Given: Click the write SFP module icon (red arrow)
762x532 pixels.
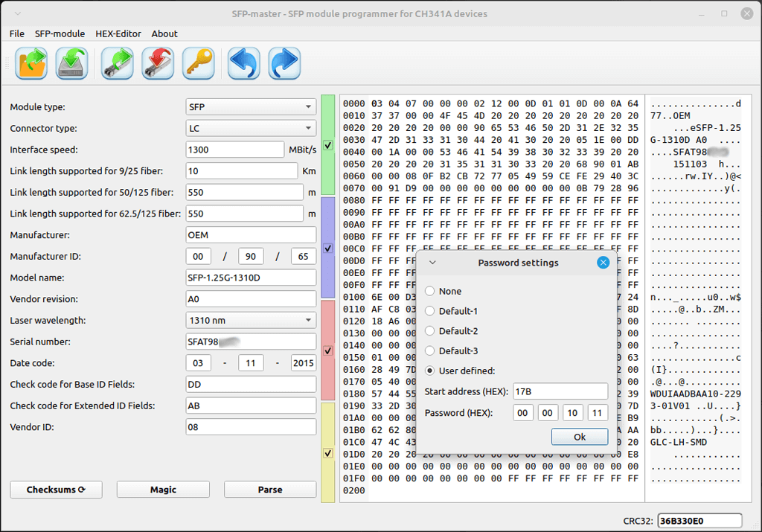Looking at the screenshot, I should [x=158, y=63].
